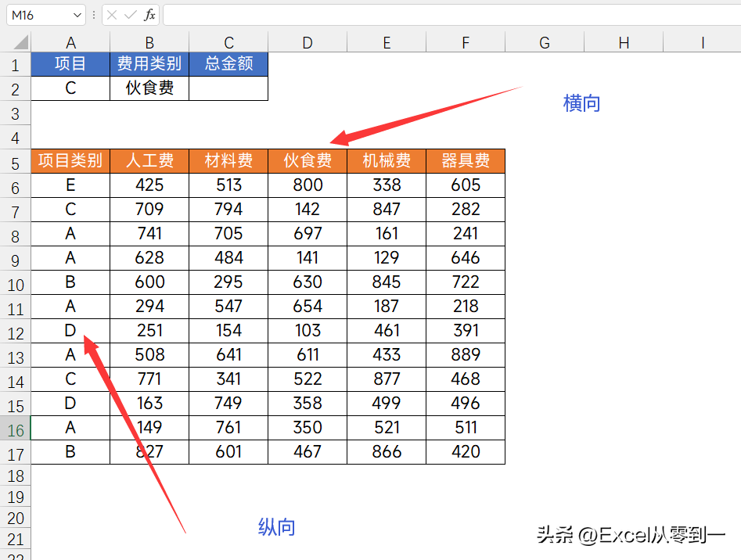This screenshot has width=741, height=560.
Task: Select column A header
Action: (70, 42)
